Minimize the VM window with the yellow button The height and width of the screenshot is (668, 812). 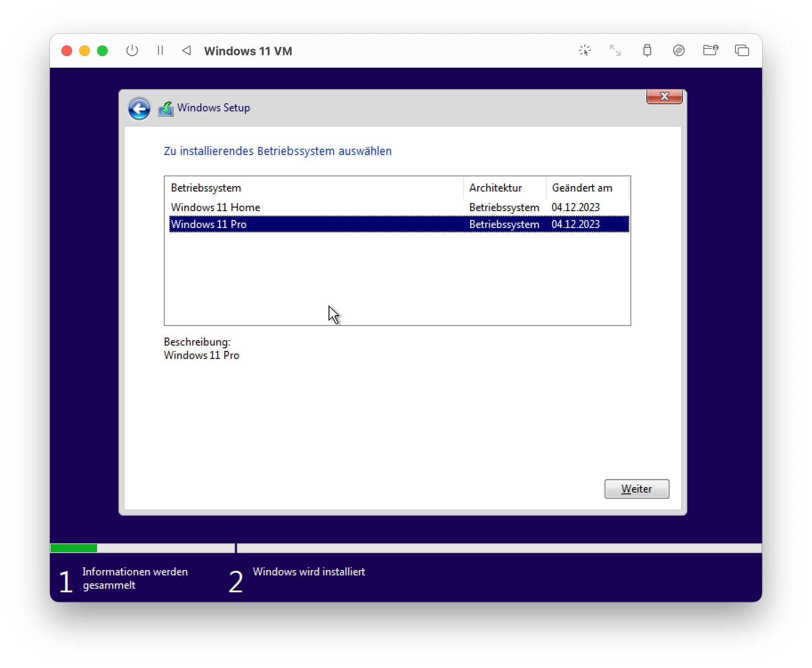click(85, 51)
